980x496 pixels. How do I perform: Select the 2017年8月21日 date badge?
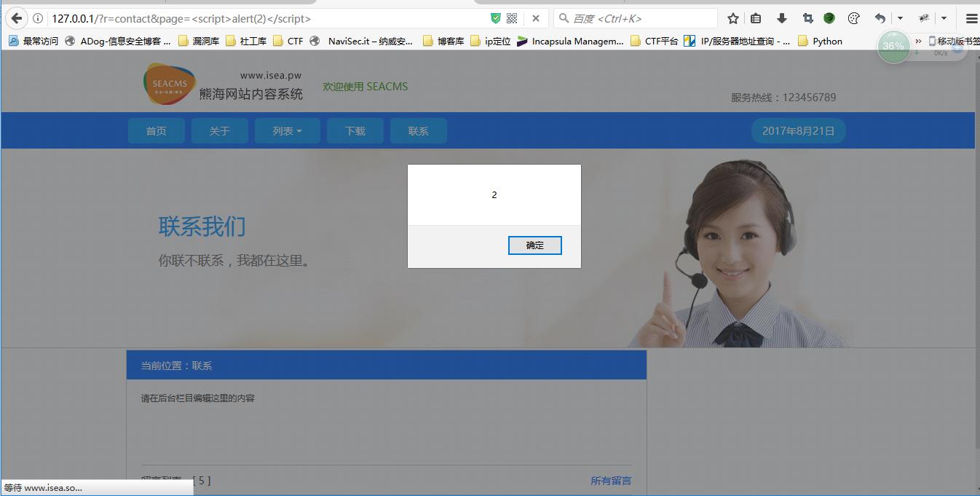click(x=799, y=131)
